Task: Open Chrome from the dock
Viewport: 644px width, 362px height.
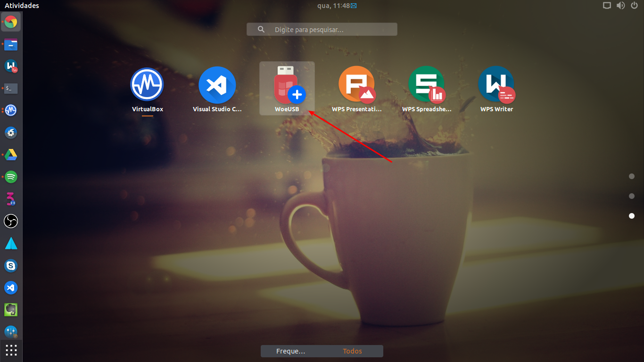Action: 11,22
